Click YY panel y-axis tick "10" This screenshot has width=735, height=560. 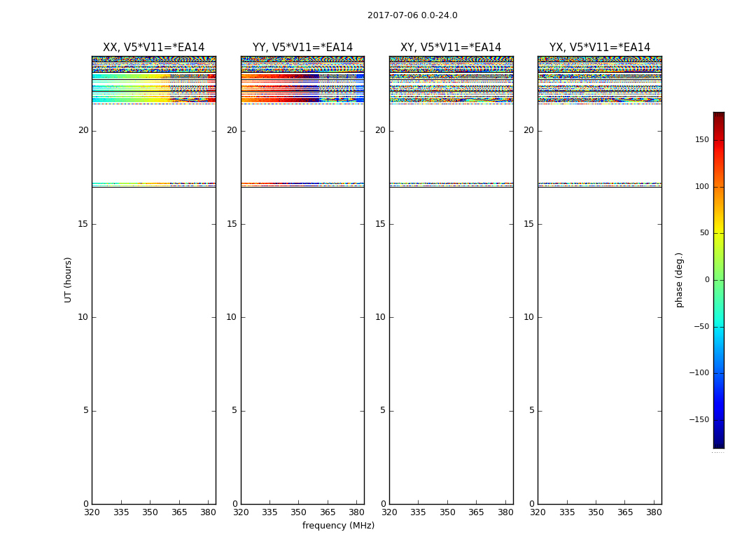point(232,317)
